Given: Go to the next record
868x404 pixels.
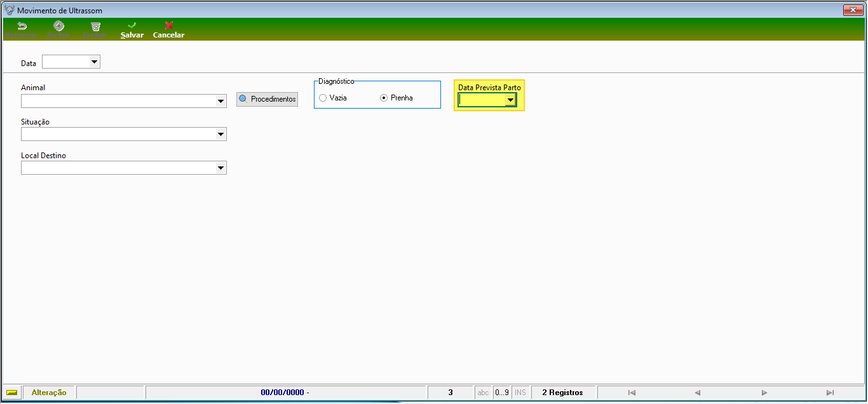Looking at the screenshot, I should (x=764, y=393).
